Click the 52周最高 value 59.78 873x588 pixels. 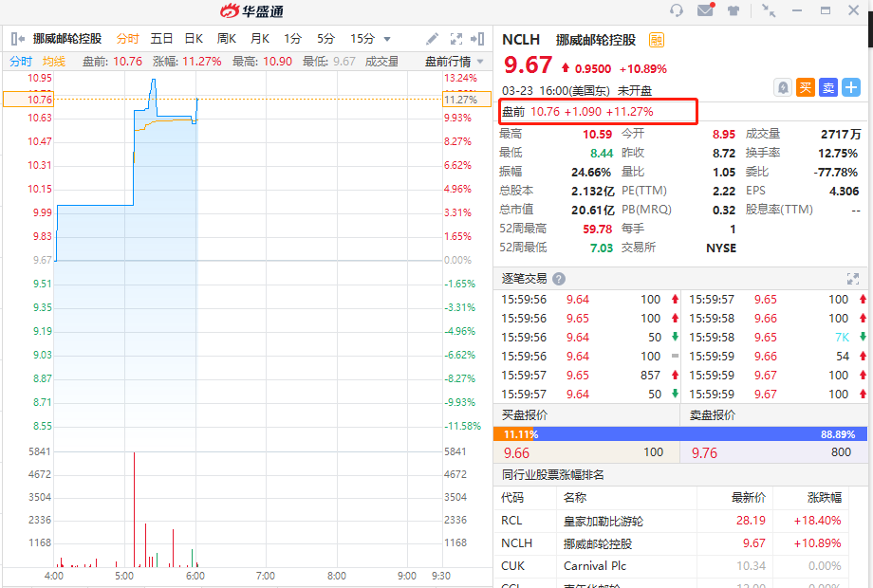pyautogui.click(x=598, y=229)
